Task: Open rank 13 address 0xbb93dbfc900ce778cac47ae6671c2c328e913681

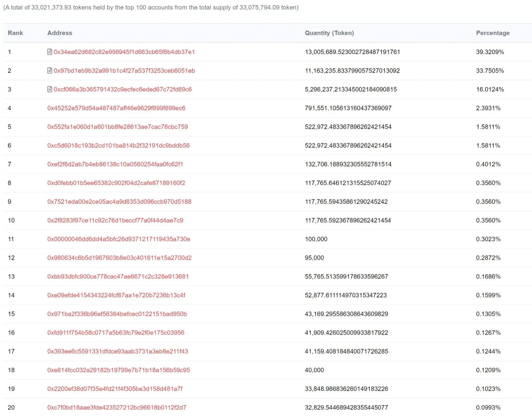Action: point(118,277)
